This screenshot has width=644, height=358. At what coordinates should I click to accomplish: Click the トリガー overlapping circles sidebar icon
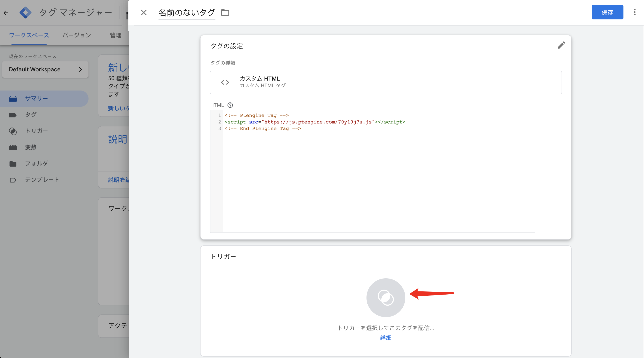[13, 131]
